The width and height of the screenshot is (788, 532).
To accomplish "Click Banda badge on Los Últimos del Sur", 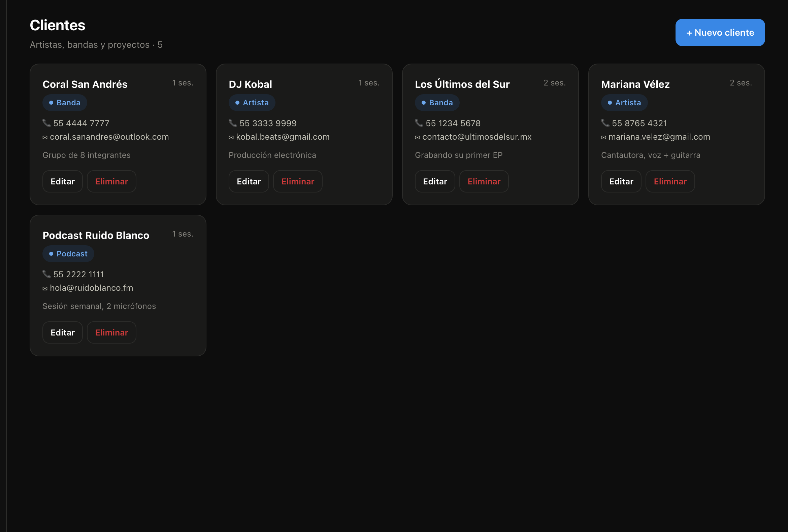I will click(437, 103).
